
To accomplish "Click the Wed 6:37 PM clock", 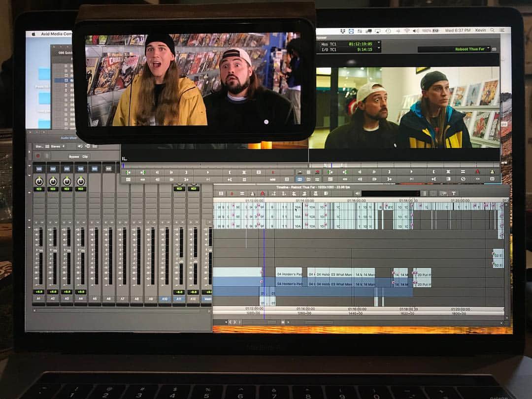I will (x=458, y=31).
